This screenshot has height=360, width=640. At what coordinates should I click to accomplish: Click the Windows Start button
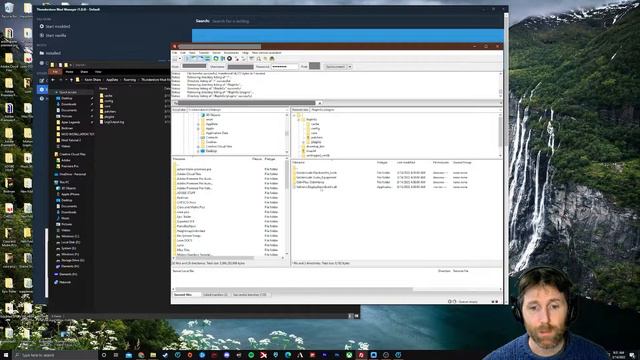coord(6,355)
